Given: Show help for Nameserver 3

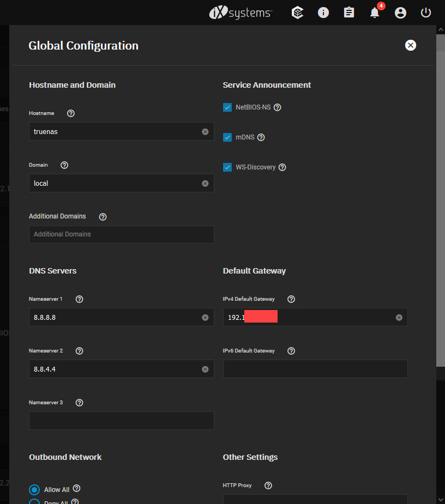Looking at the screenshot, I should click(79, 403).
